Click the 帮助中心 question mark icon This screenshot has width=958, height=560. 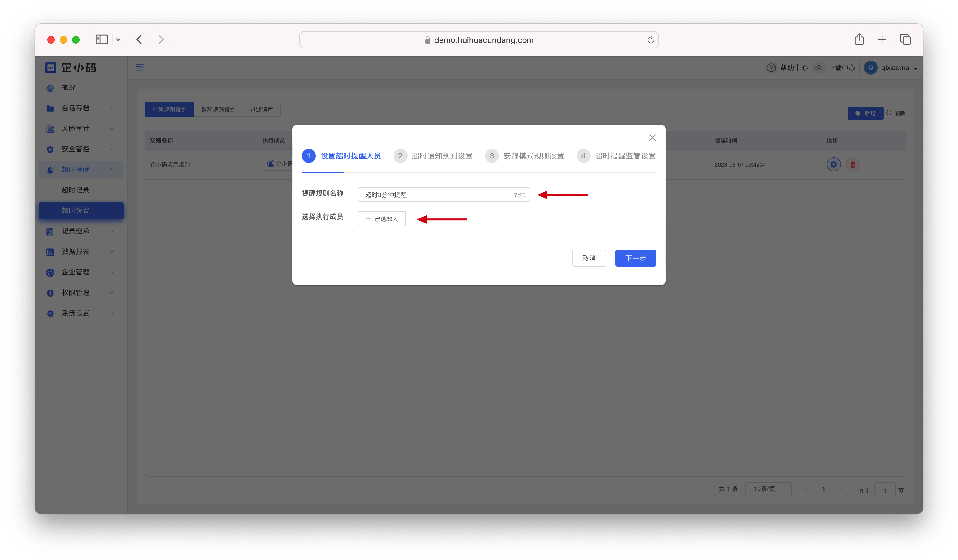(771, 68)
